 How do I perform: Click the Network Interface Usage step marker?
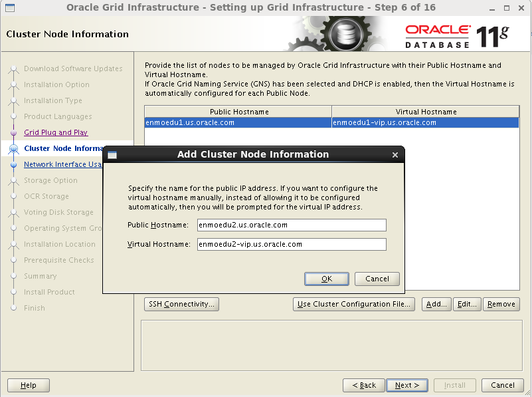click(13, 165)
